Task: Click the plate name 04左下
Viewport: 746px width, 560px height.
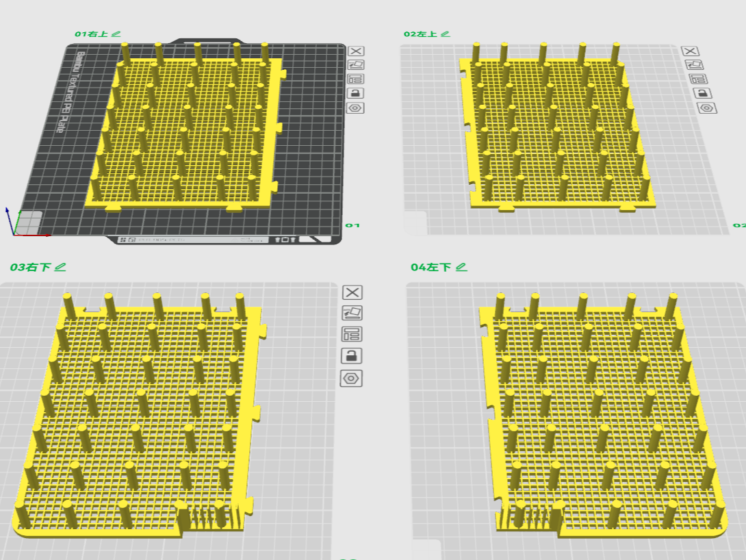Action: [x=431, y=267]
